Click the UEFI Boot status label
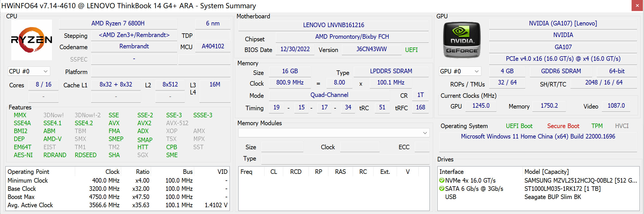 pos(519,126)
